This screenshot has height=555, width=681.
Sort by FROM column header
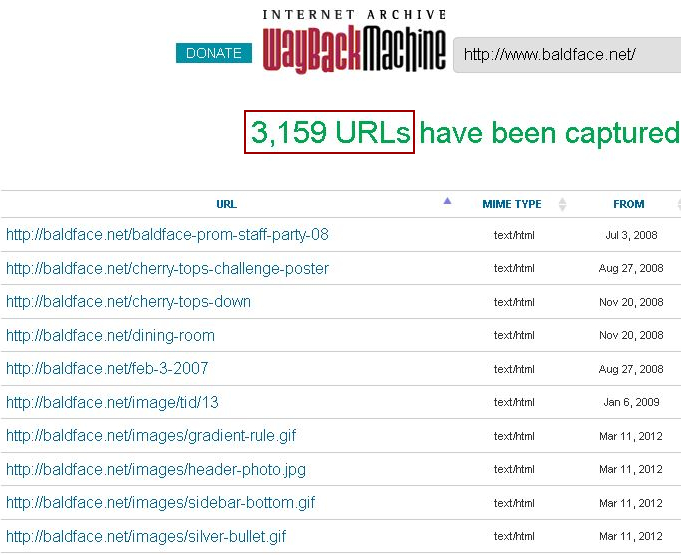tap(628, 204)
